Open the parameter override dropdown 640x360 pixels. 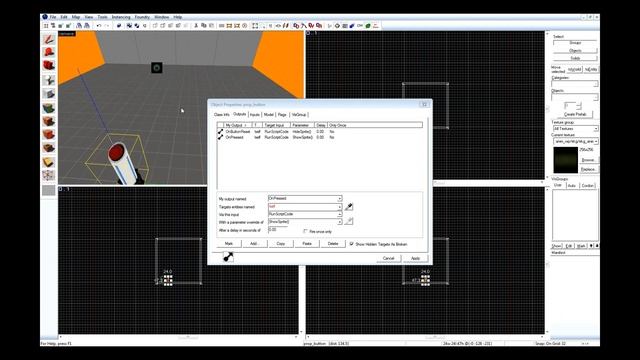(339, 222)
